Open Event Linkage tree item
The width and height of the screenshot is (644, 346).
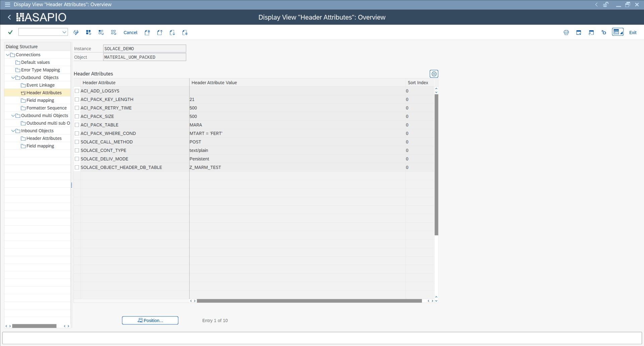(x=40, y=85)
